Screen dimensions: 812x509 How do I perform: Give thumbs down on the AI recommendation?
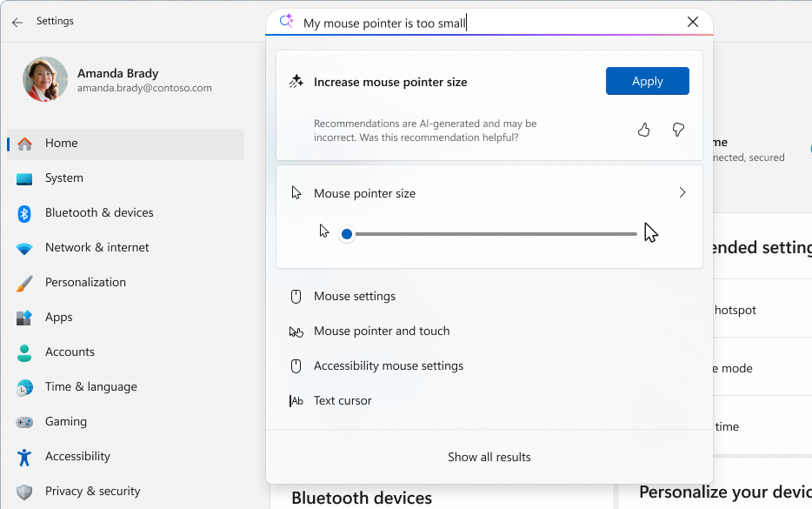click(677, 129)
